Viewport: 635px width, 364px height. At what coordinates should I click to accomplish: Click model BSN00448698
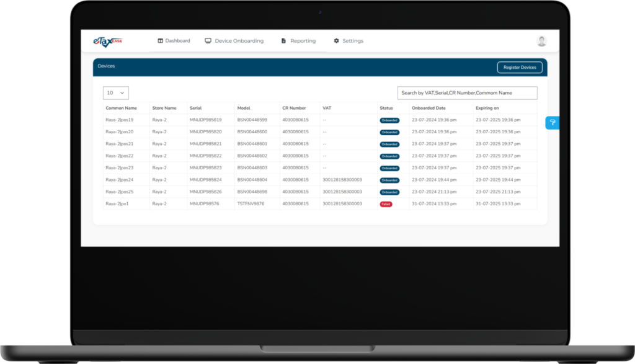tap(252, 192)
